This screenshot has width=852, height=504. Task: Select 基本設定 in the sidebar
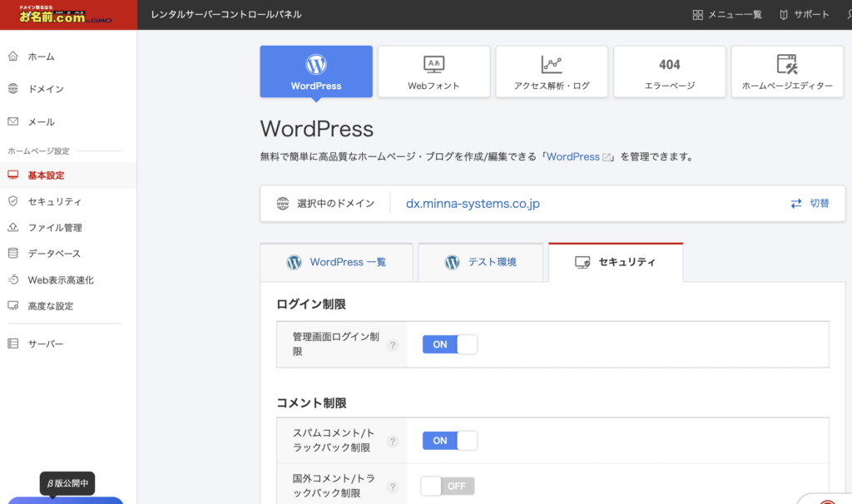68,175
